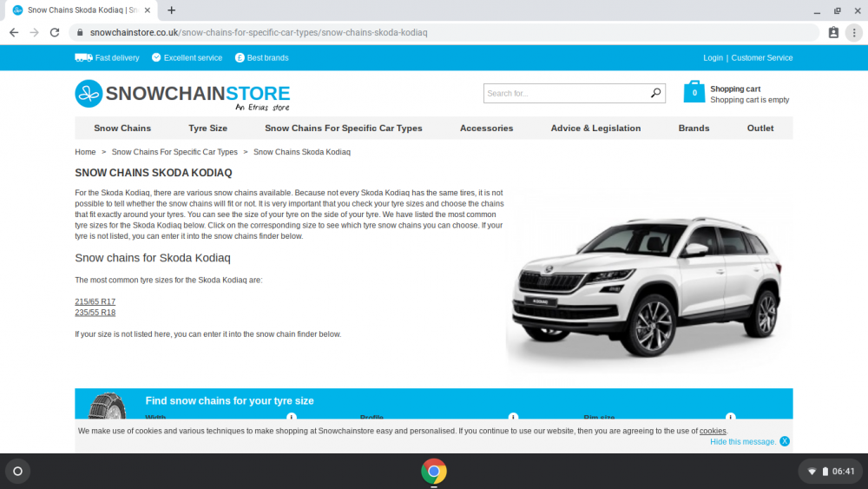Select the 235/55 R18 tyre size link
Screen dimensions: 868x489
coord(95,313)
